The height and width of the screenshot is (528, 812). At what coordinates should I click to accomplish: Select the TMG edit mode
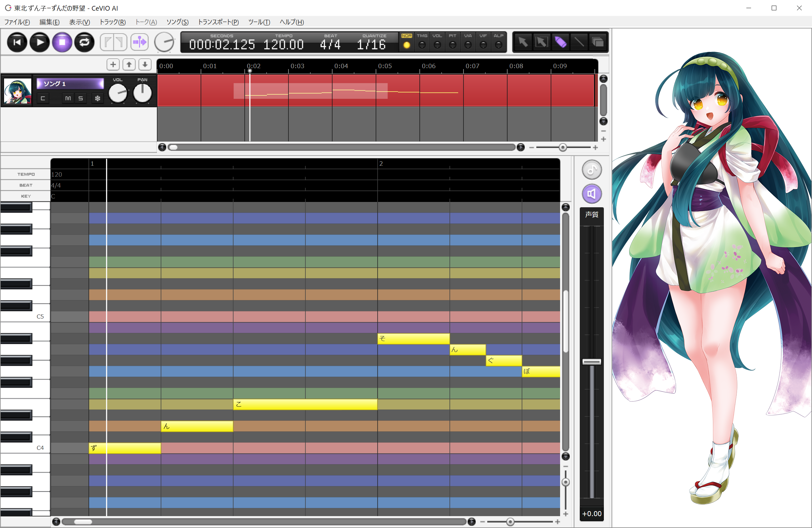point(422,42)
